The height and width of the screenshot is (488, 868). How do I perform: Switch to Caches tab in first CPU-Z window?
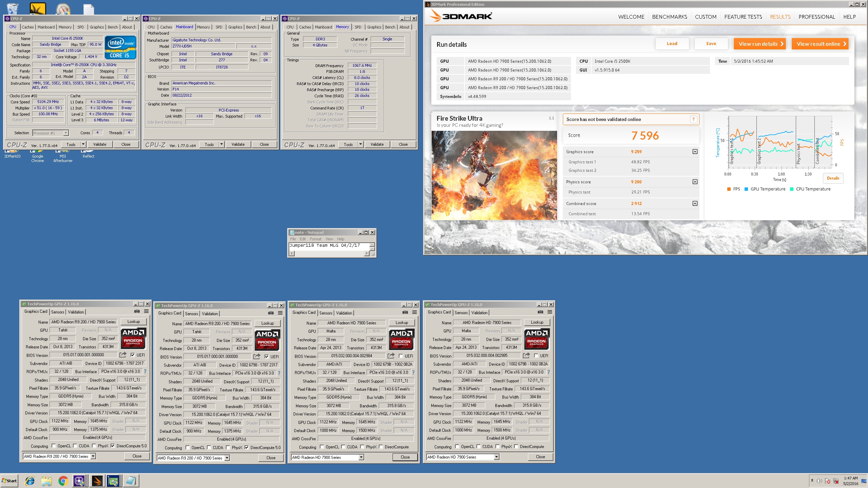[x=28, y=27]
